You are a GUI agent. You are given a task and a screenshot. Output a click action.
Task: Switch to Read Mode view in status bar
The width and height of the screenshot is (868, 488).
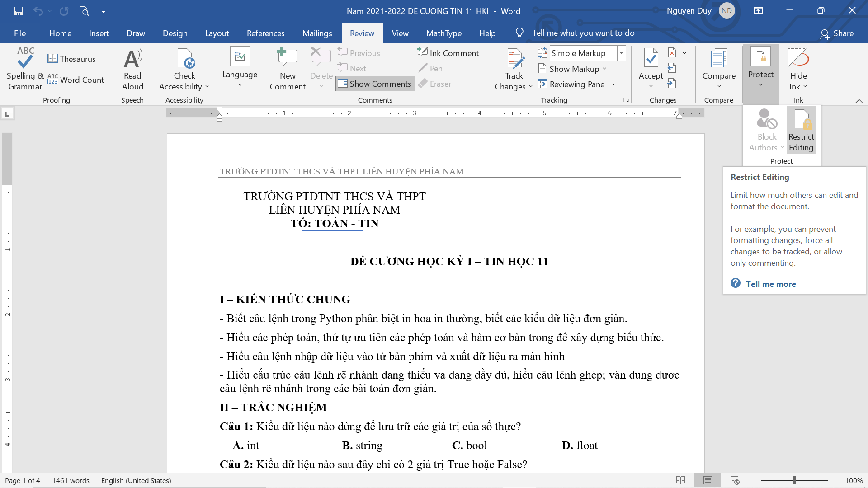point(680,480)
